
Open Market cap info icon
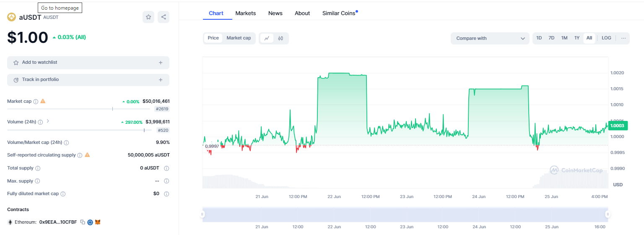pyautogui.click(x=36, y=102)
